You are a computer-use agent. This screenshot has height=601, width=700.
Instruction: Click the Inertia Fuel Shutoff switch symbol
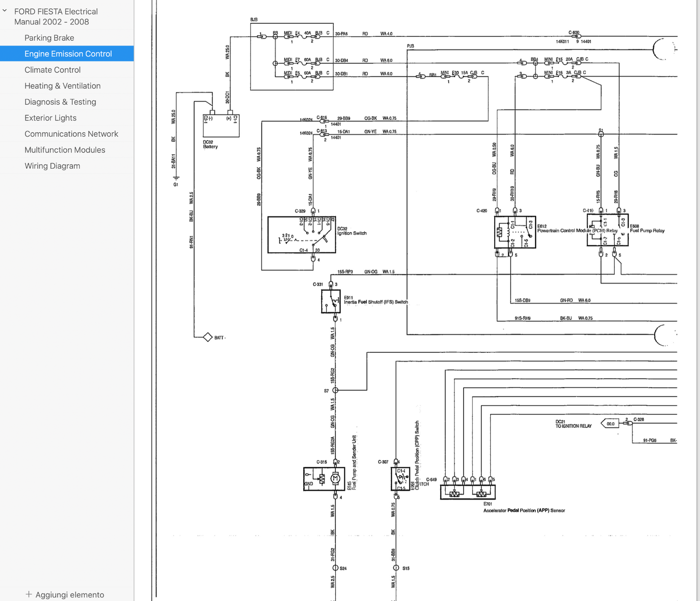tap(331, 301)
